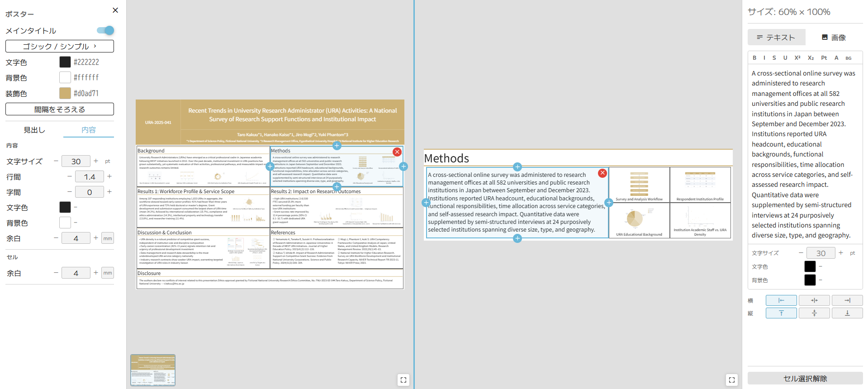Increase 文字サイズ in the left panel
This screenshot has width=868, height=389.
click(x=96, y=161)
